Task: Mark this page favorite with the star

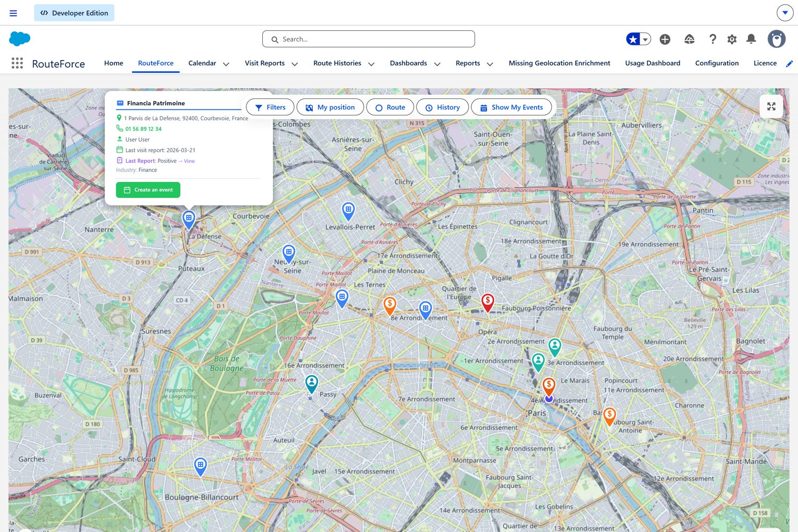Action: pyautogui.click(x=633, y=39)
